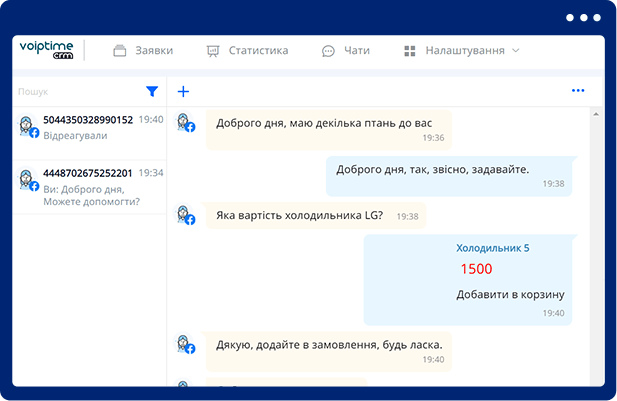Open the Статистика section
The image size is (617, 401).
[x=247, y=50]
